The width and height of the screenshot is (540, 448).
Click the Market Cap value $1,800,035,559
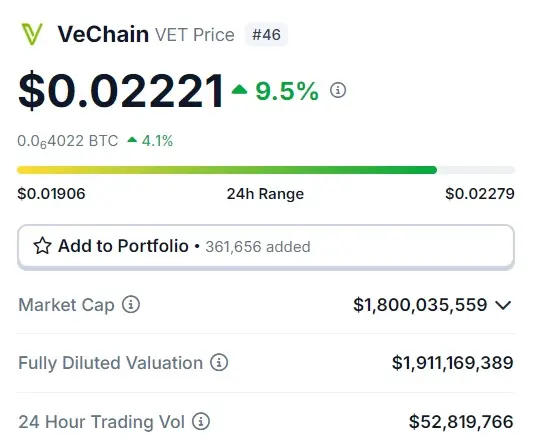[x=420, y=305]
